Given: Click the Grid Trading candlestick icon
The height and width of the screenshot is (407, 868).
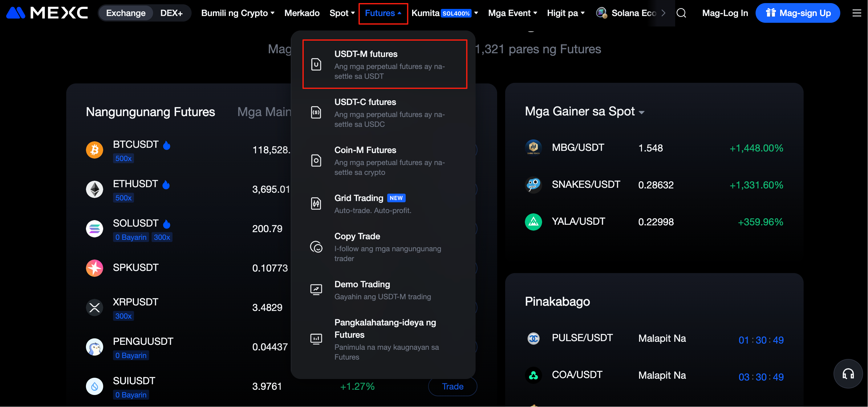Looking at the screenshot, I should pos(316,203).
